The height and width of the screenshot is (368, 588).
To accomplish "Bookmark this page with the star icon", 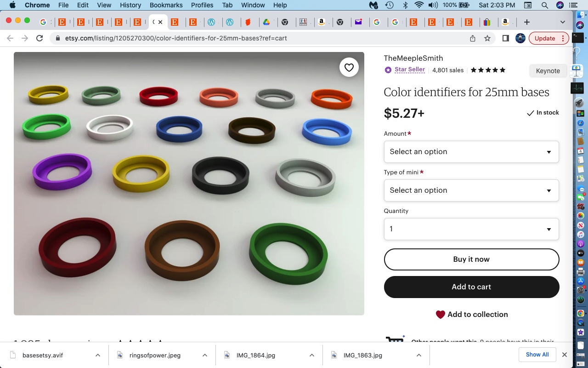I will point(487,38).
